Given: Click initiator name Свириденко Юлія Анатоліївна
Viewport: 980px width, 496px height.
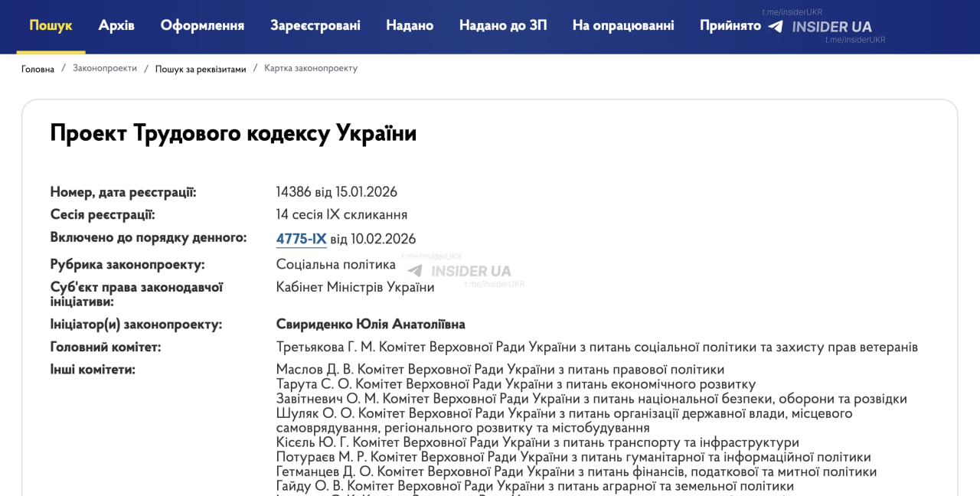Looking at the screenshot, I should pos(371,324).
